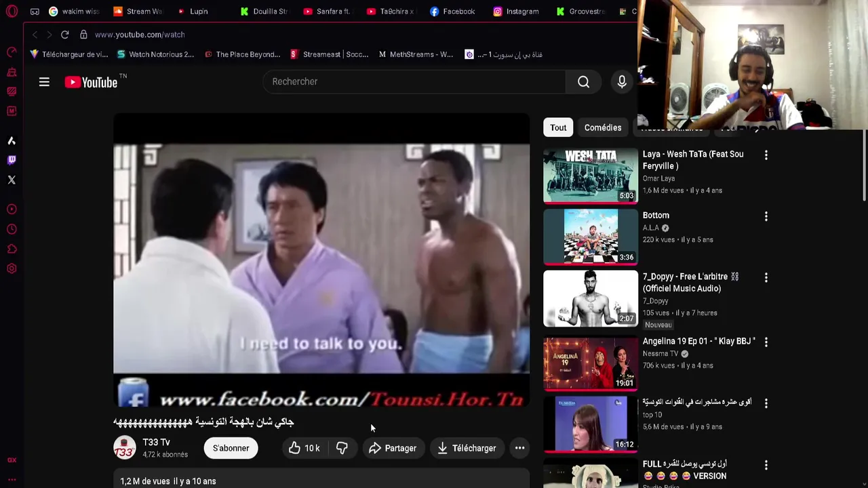This screenshot has height=488, width=868.
Task: Switch to the Sanfara ft. tab
Action: tap(328, 12)
